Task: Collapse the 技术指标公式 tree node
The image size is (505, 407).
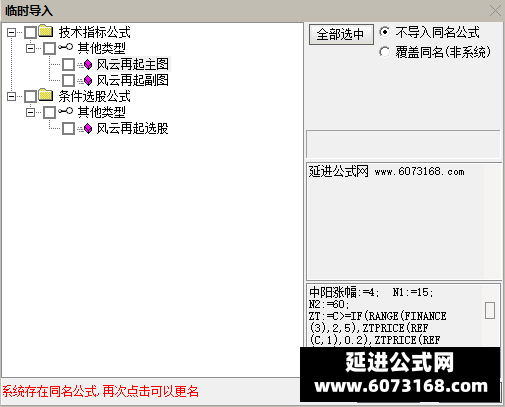Action: coord(12,32)
